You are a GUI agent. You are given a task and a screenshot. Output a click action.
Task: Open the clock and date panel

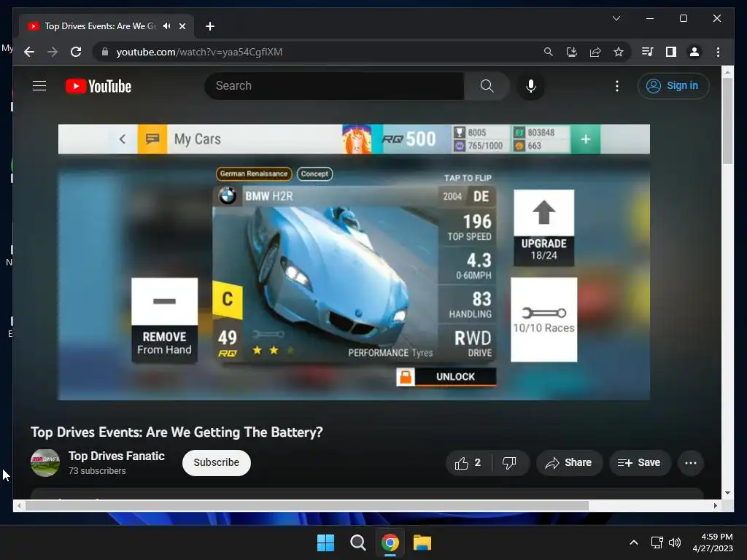point(713,542)
